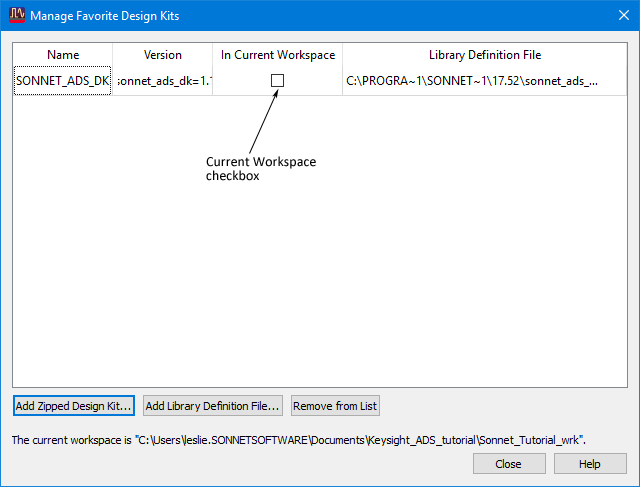Close the dialog with the Close button
The image size is (640, 487).
click(x=509, y=464)
